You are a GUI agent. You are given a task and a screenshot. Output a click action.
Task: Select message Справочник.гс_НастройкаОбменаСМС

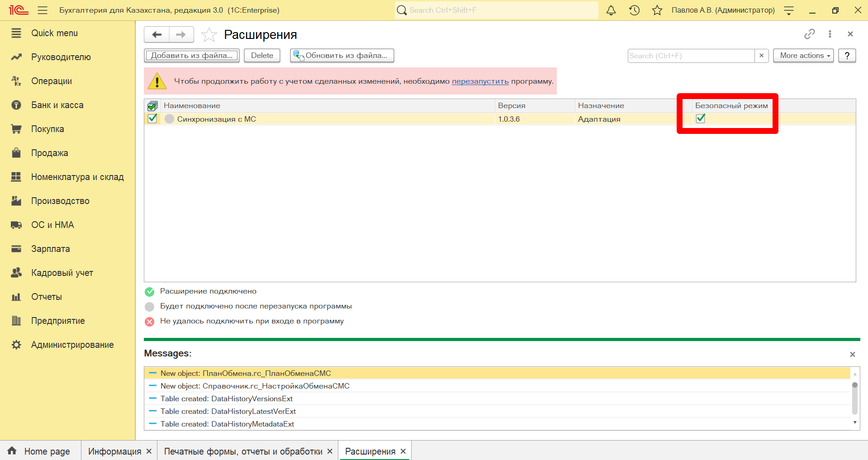click(x=498, y=386)
